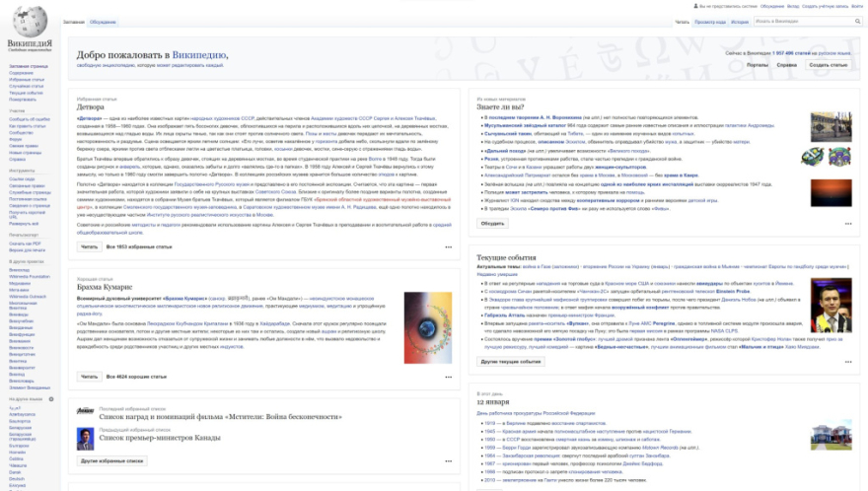The image size is (868, 491).
Task: Click the "Обсудить" button under "Знаете ли вы?"
Action: click(x=492, y=224)
